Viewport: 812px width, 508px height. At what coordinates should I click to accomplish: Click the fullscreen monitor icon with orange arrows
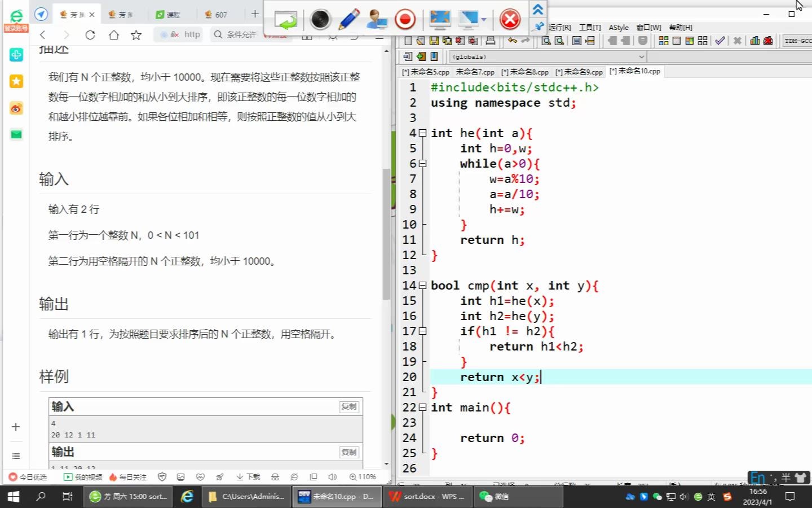(x=439, y=20)
